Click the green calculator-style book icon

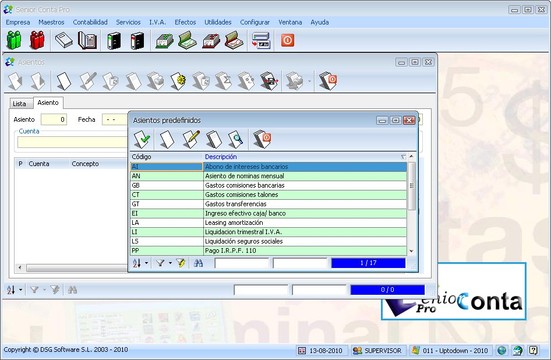click(x=164, y=40)
